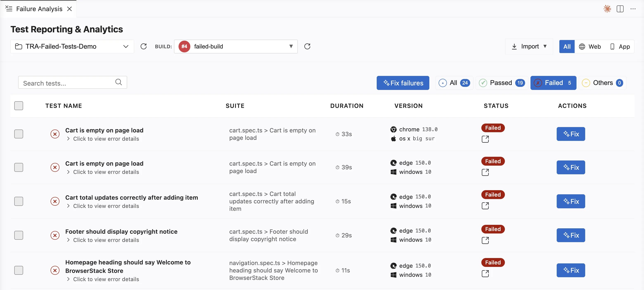Fix the Homepage heading test

coord(571,270)
